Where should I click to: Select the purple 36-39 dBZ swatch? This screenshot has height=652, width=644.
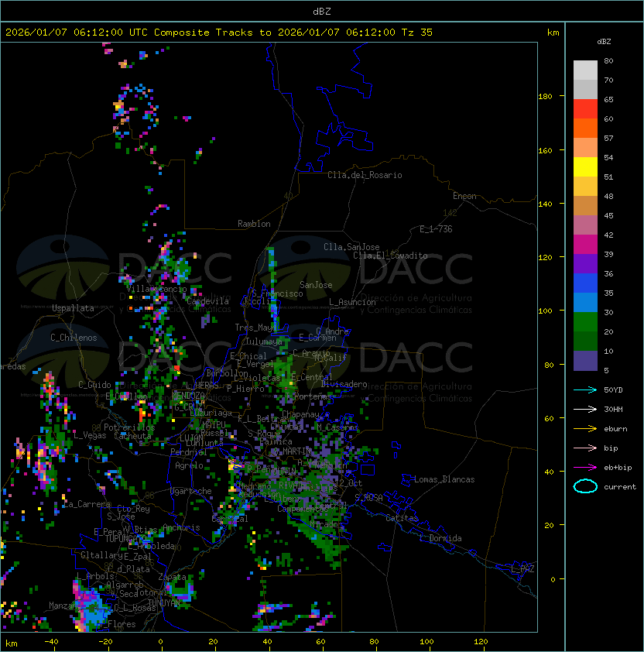coord(585,263)
